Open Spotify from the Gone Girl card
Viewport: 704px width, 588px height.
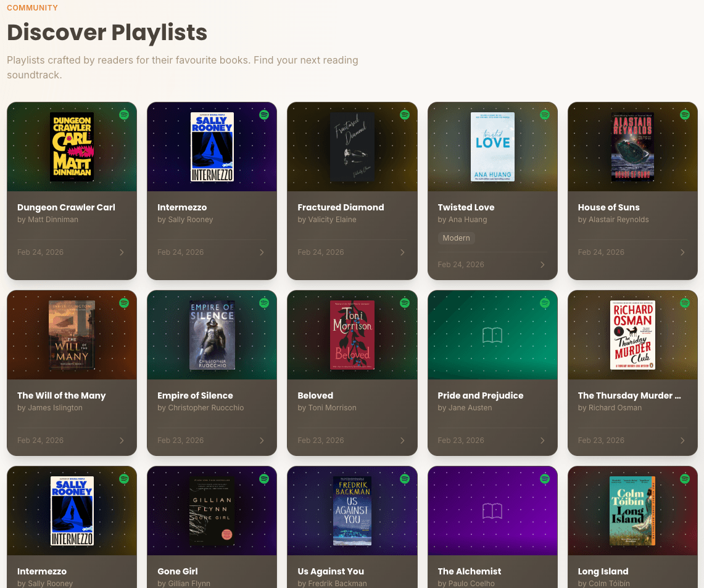(264, 479)
